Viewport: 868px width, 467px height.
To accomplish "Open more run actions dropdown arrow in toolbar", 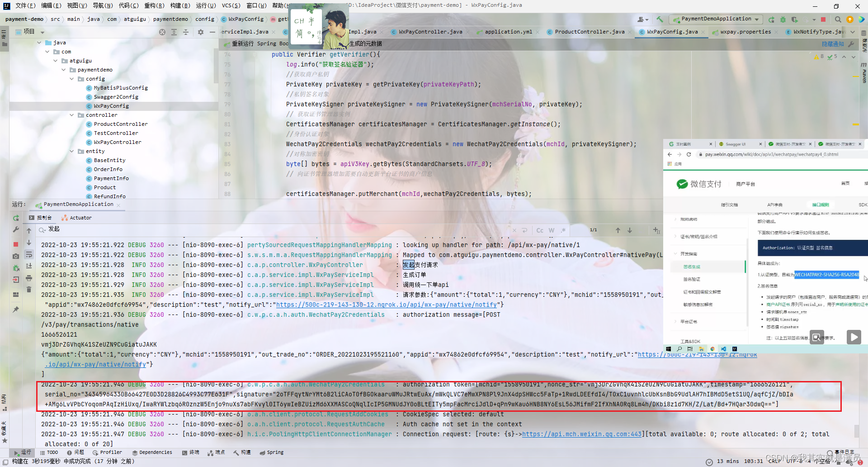I will coord(814,19).
